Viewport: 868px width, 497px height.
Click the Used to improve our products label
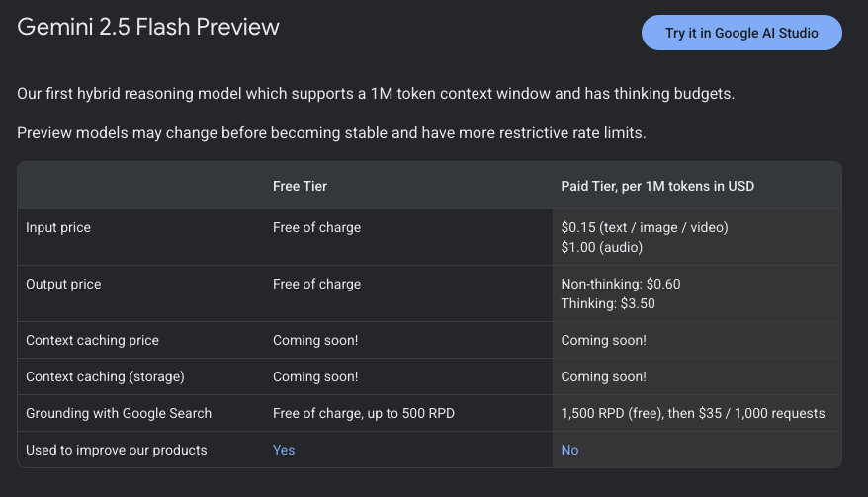pos(117,450)
